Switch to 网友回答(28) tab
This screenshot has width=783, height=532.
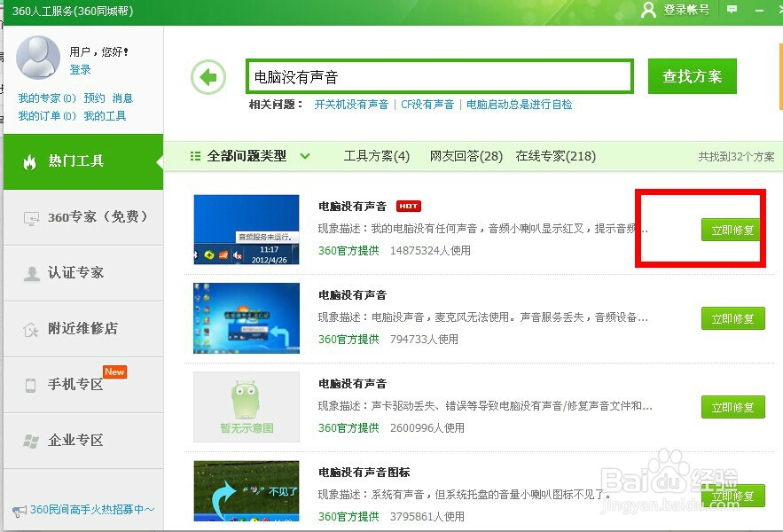pos(466,156)
